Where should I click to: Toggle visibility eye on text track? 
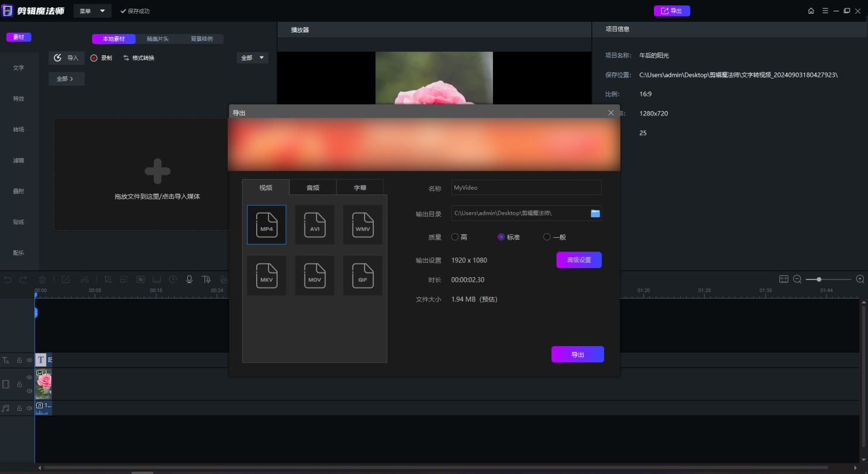(29, 360)
